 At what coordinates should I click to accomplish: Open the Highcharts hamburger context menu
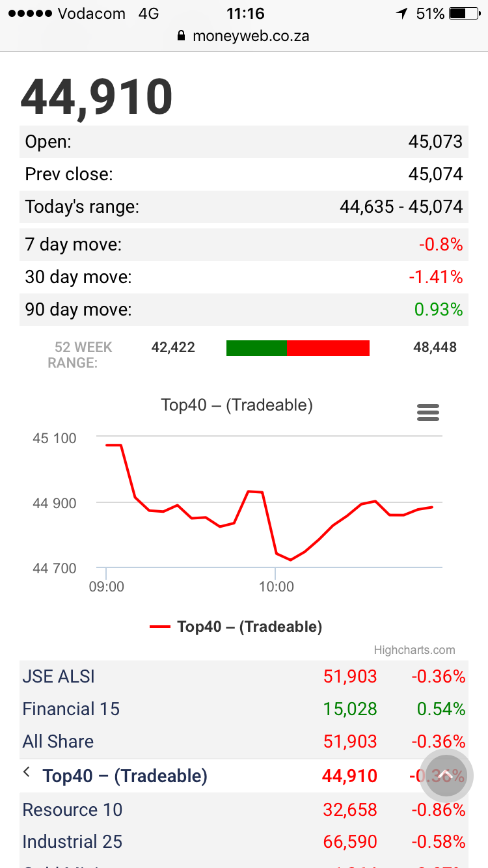point(428,413)
